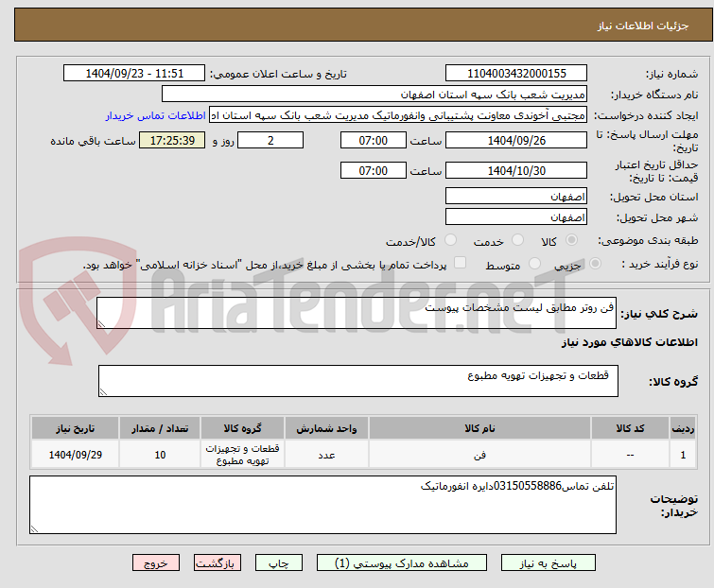
Task: Click table cell قطعات و تجهیزات تهویه مطبوع
Action: click(x=242, y=454)
